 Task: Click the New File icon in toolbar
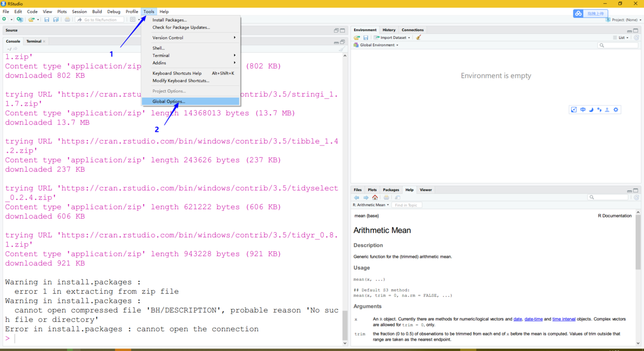click(5, 20)
